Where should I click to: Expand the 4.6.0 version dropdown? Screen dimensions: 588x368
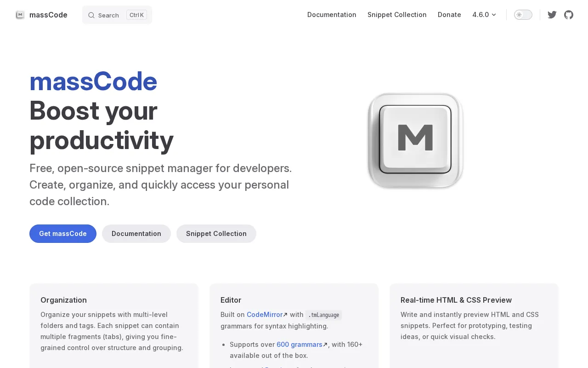pos(484,15)
